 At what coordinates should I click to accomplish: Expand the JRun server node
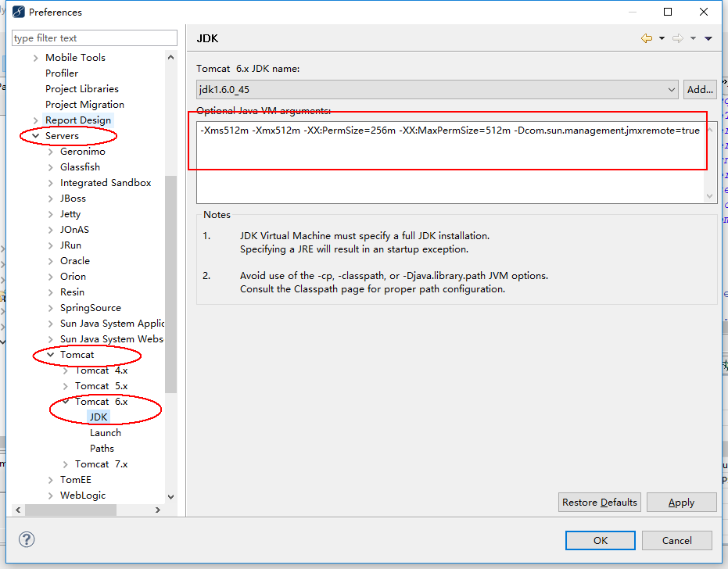(51, 245)
